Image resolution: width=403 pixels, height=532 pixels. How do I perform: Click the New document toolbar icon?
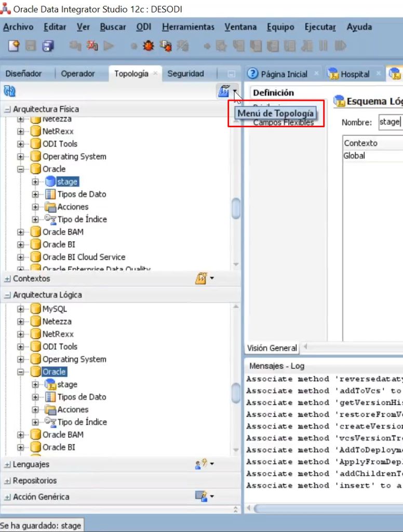(x=14, y=46)
